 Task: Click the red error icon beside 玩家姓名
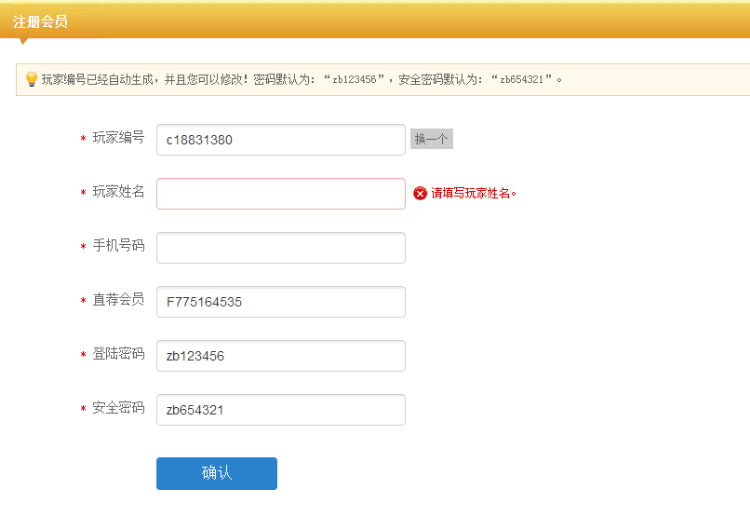[420, 193]
